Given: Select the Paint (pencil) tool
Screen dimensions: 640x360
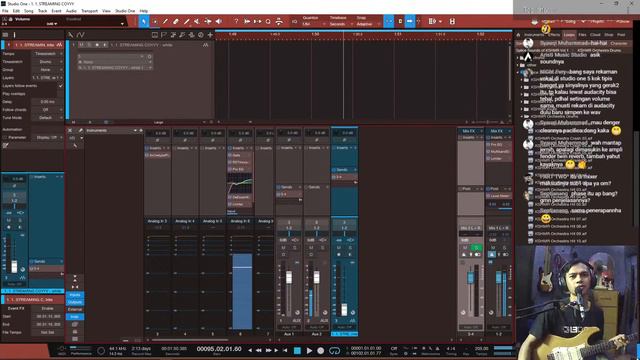Looking at the screenshot, I should [165, 21].
